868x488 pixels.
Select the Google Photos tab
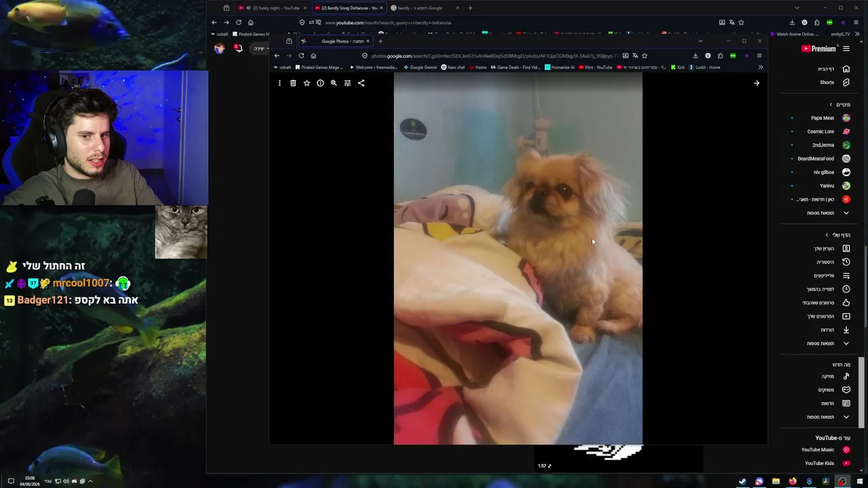pos(334,41)
